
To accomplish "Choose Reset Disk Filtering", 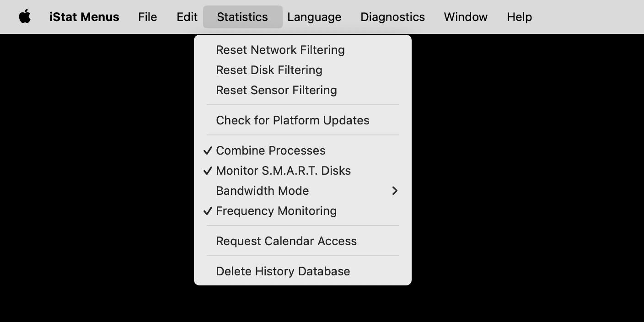I will (x=303, y=70).
